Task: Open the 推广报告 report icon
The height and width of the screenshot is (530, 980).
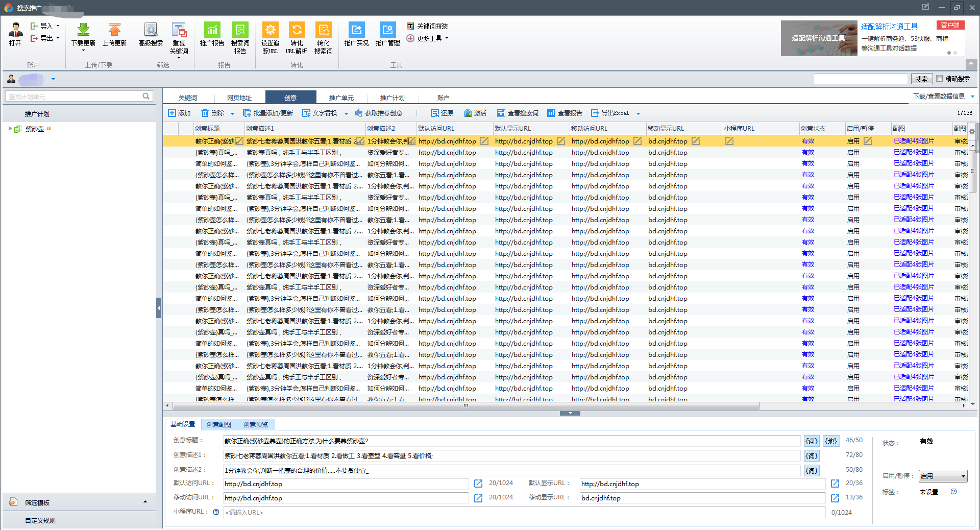Action: tap(212, 30)
